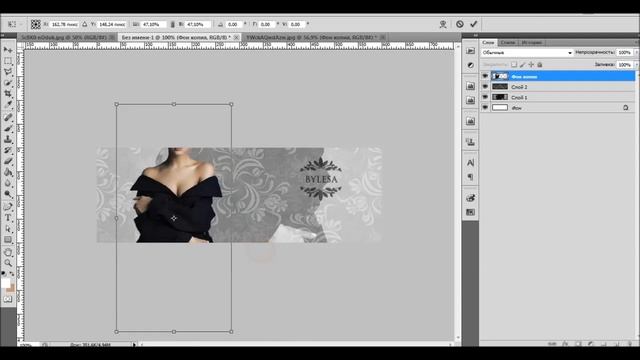Swap foreground and background colors
This screenshot has width=640, height=360.
tap(11, 273)
